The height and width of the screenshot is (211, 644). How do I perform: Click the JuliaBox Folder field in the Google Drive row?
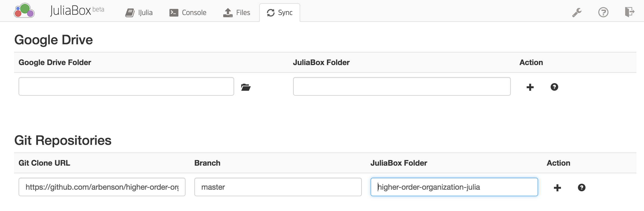point(402,86)
